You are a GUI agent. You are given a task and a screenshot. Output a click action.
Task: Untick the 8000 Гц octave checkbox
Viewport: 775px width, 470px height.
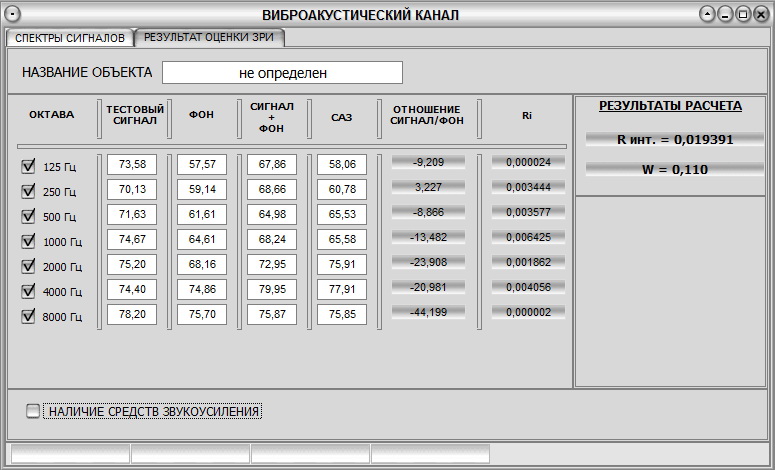[28, 317]
